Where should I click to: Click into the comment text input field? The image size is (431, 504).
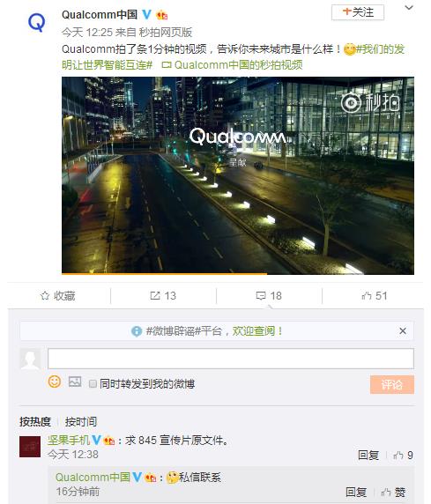pyautogui.click(x=231, y=359)
